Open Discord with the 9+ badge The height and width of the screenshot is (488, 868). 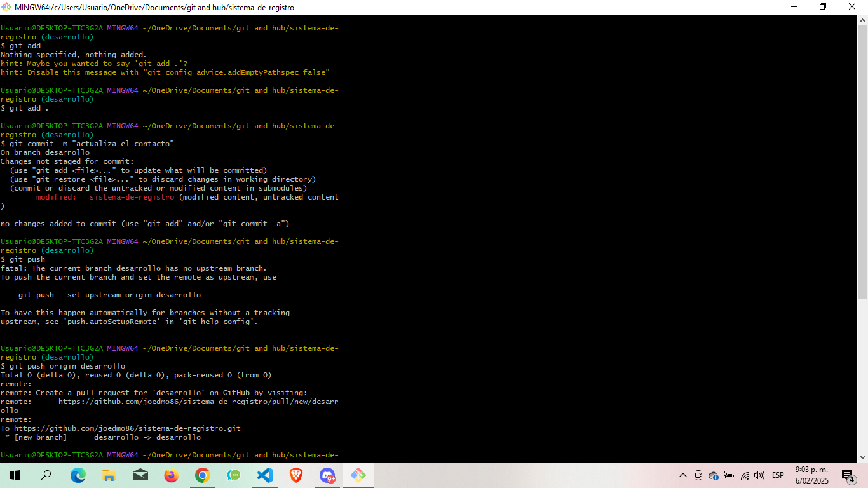pos(327,475)
